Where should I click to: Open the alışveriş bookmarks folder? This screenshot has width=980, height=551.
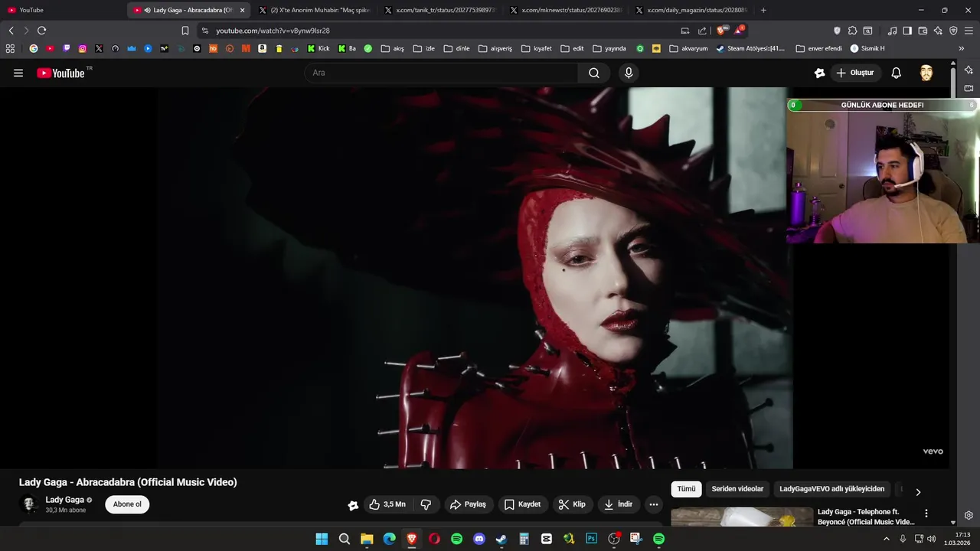point(495,48)
